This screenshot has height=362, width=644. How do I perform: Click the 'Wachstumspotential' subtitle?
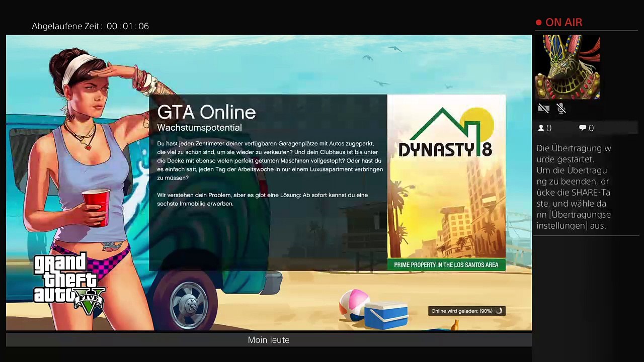pos(199,128)
